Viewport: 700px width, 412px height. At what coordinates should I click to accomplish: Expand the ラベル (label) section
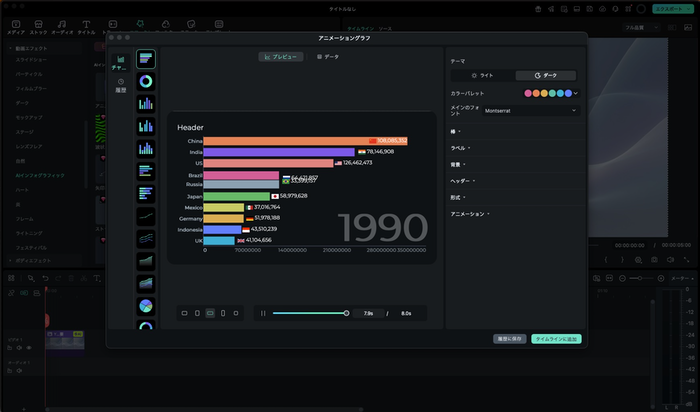461,147
